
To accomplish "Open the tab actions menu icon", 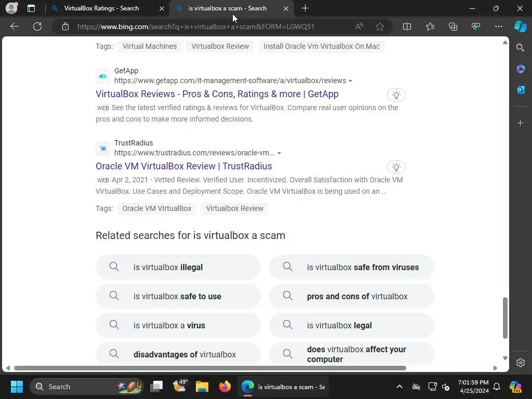I will 31,8.
